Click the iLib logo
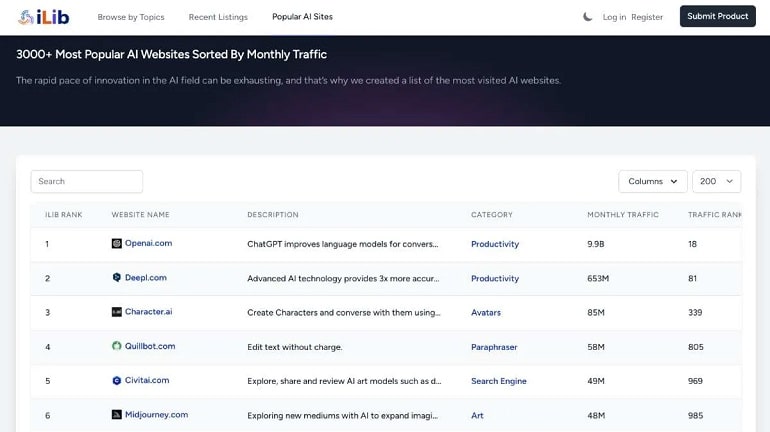This screenshot has width=770, height=432. (43, 17)
